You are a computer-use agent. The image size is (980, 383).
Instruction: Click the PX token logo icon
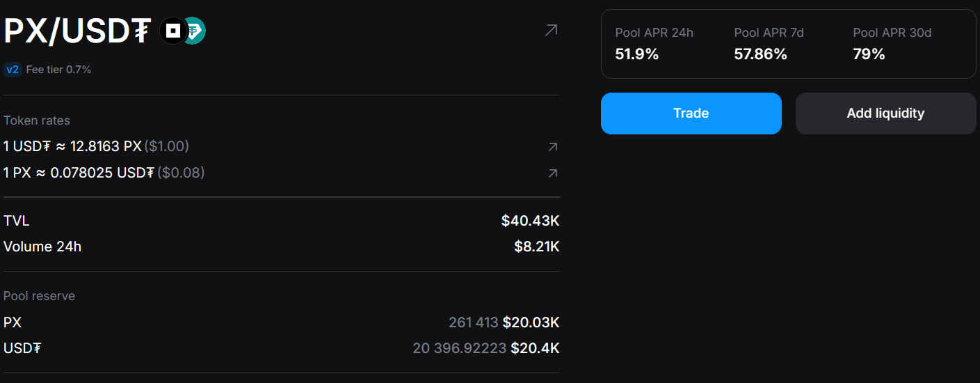click(x=172, y=31)
